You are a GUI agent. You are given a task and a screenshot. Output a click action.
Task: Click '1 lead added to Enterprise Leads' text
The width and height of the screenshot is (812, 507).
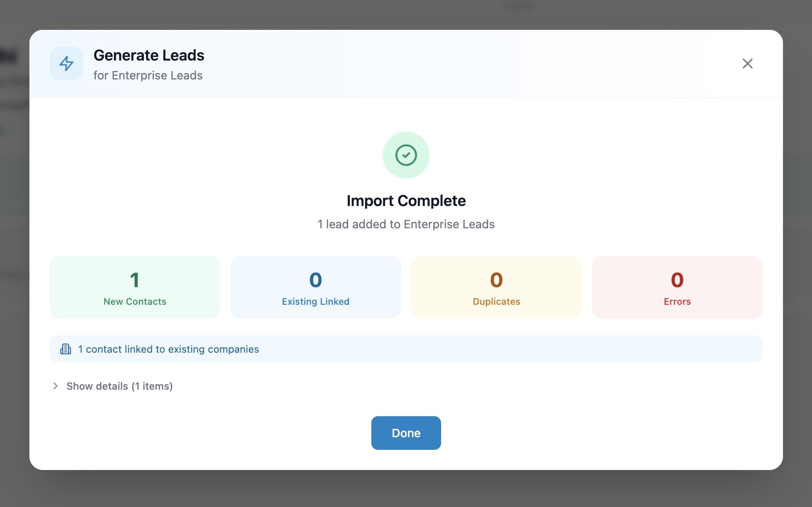pyautogui.click(x=406, y=224)
